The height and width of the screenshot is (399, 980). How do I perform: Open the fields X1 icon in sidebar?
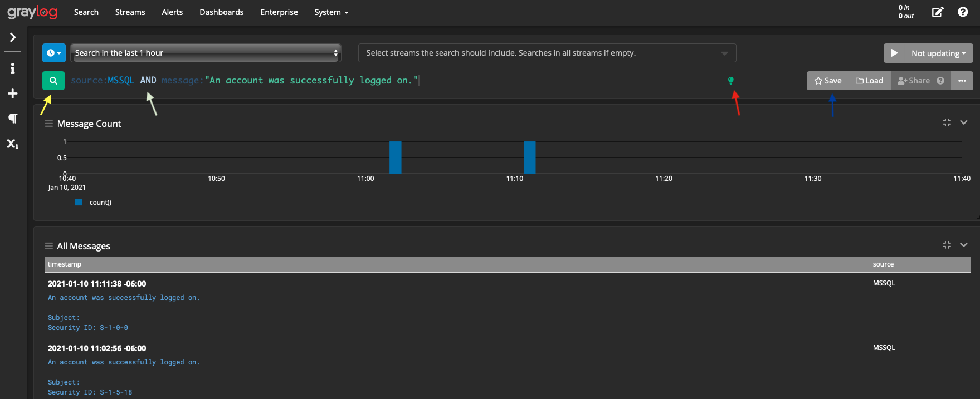pos(13,144)
